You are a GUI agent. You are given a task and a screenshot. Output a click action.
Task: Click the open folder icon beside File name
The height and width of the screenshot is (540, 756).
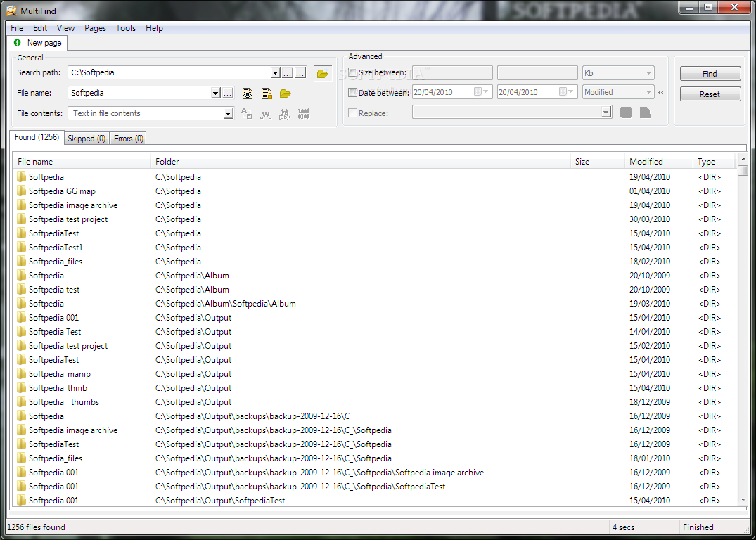point(286,94)
